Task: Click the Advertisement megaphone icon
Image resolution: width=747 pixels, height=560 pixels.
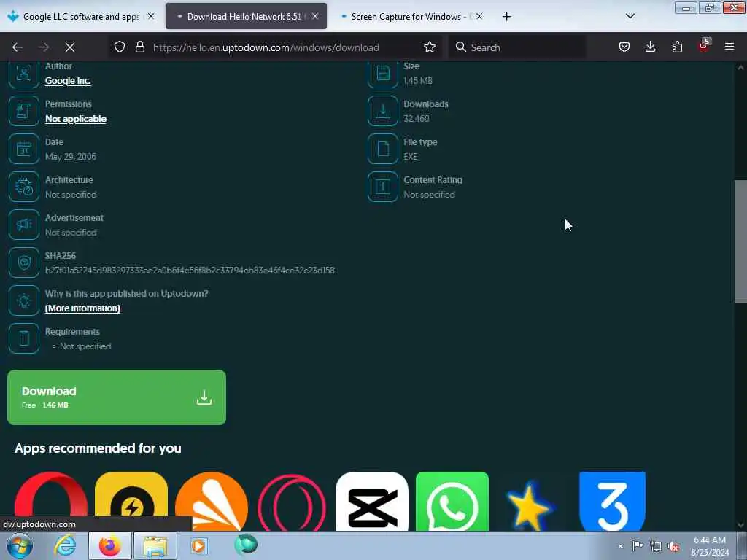Action: click(x=24, y=225)
